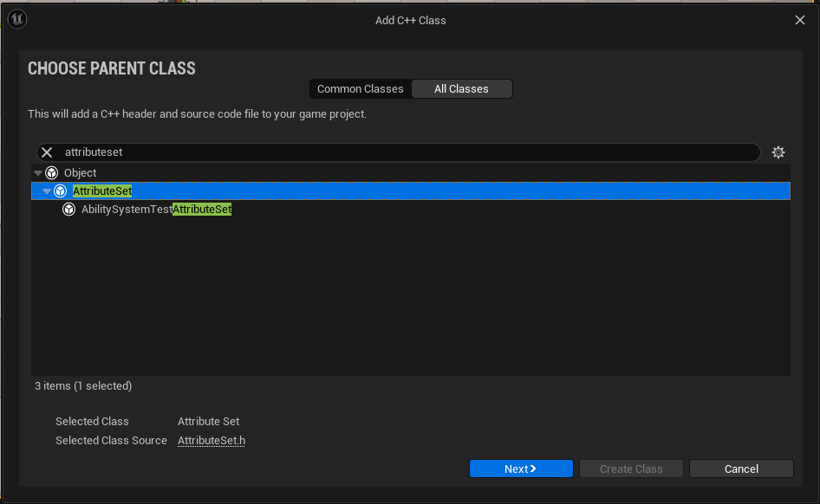Click the 'Add C++ Class' title text
The width and height of the screenshot is (820, 504).
click(x=411, y=21)
